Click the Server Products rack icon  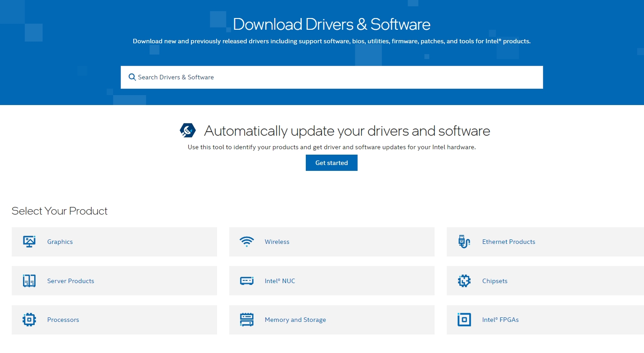tap(29, 281)
